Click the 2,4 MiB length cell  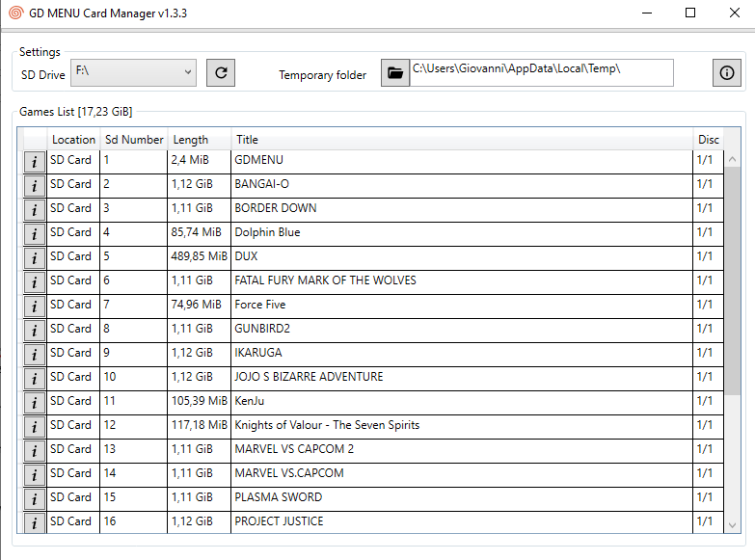(199, 162)
